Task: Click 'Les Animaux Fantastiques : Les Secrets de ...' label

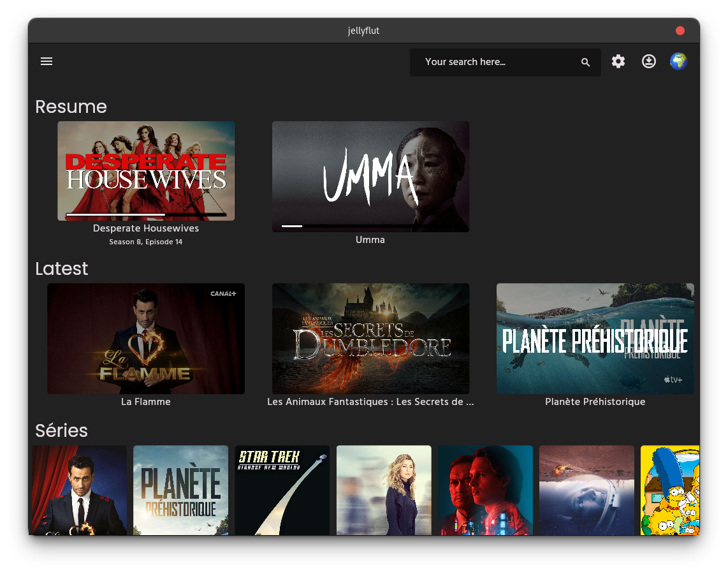Action: coord(370,402)
